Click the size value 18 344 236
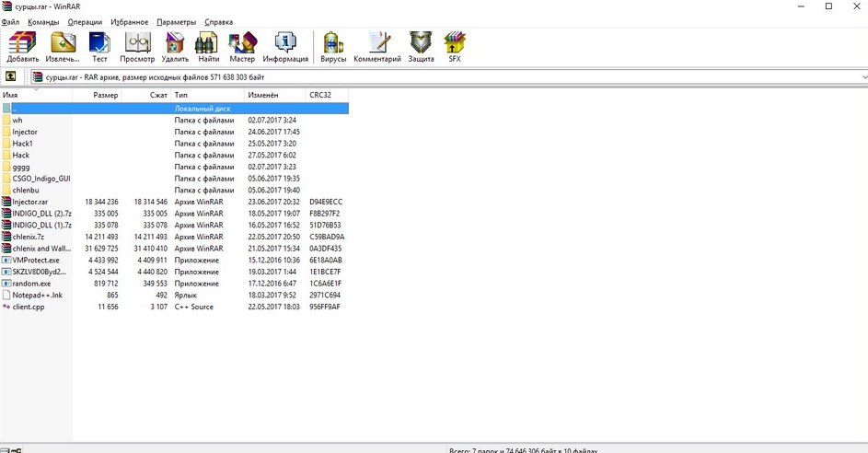The image size is (868, 453). coord(101,202)
